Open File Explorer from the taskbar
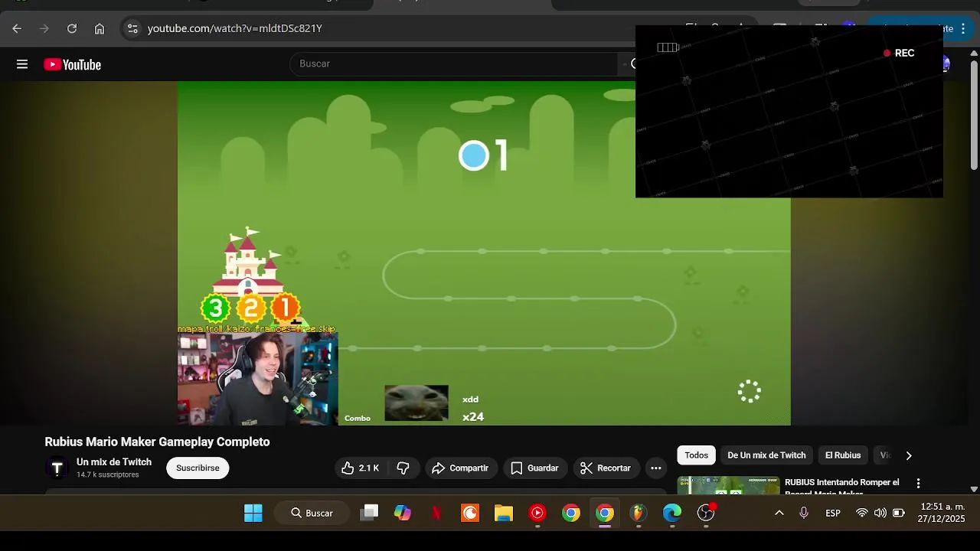Viewport: 980px width, 551px height. [x=504, y=513]
